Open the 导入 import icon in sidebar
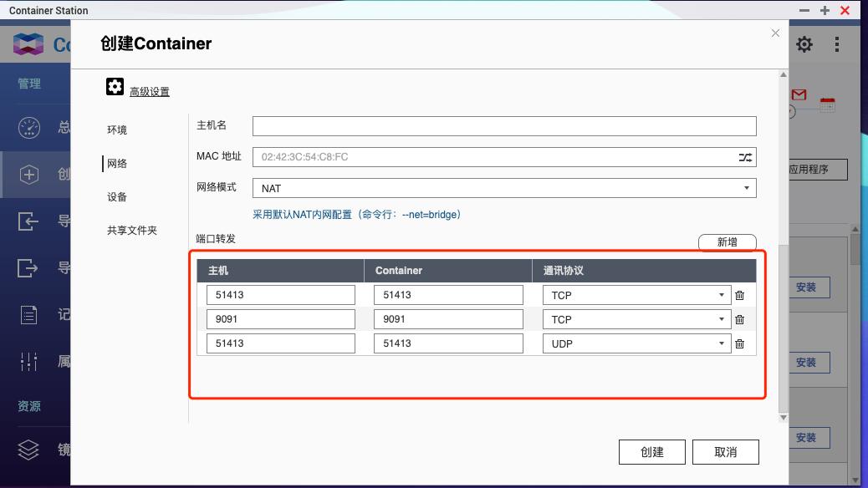 coord(28,221)
